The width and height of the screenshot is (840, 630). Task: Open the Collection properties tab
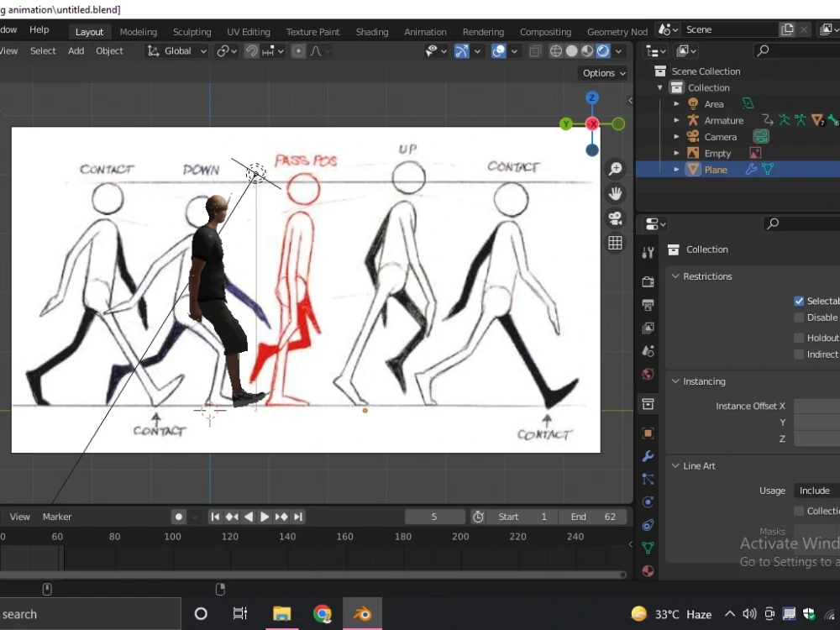[648, 404]
